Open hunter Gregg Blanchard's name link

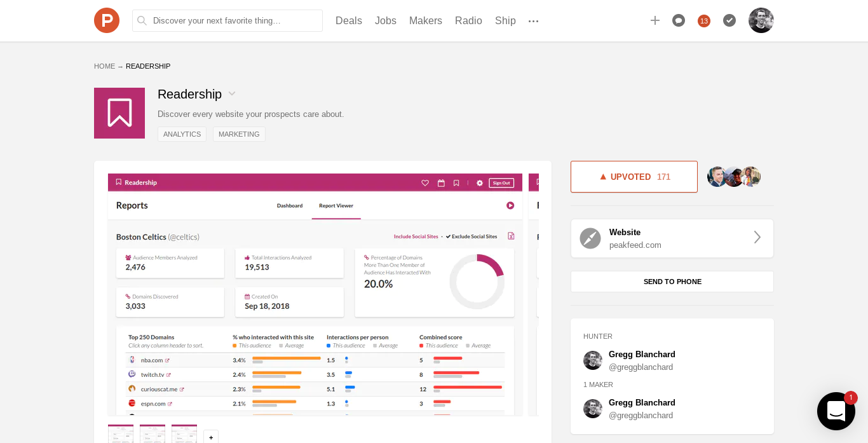[x=642, y=354]
